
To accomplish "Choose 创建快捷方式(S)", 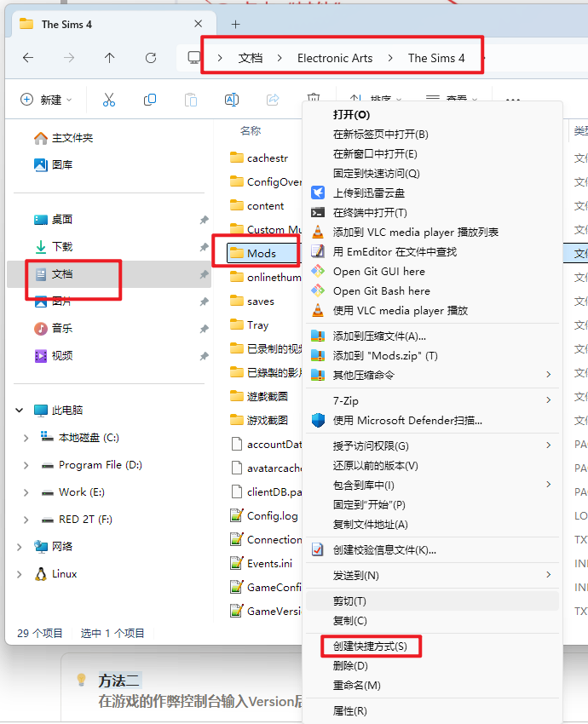I will click(x=370, y=646).
